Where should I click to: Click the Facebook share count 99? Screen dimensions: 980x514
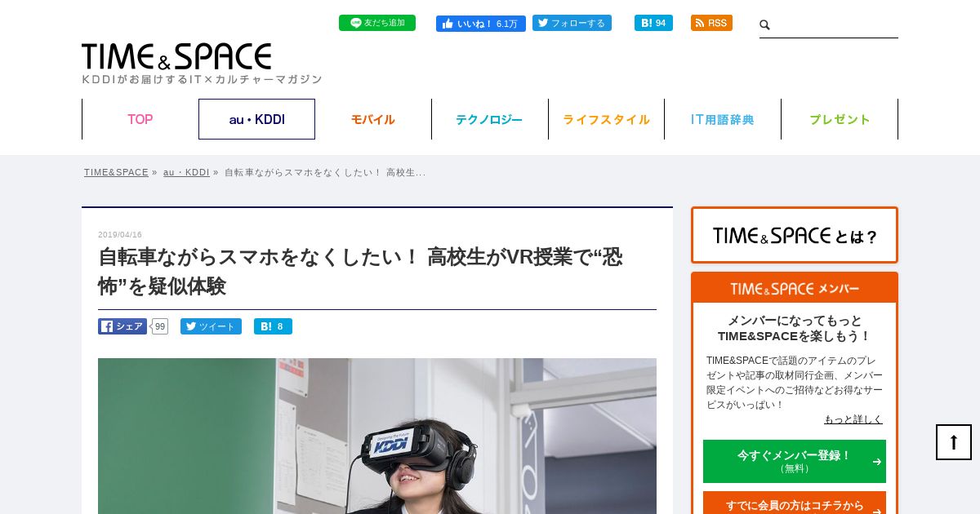point(160,326)
